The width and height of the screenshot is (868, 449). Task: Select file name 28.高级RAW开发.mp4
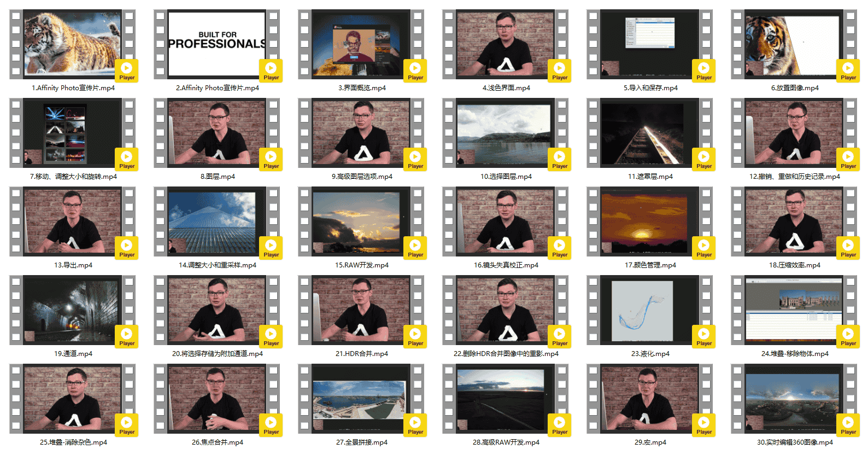point(506,442)
